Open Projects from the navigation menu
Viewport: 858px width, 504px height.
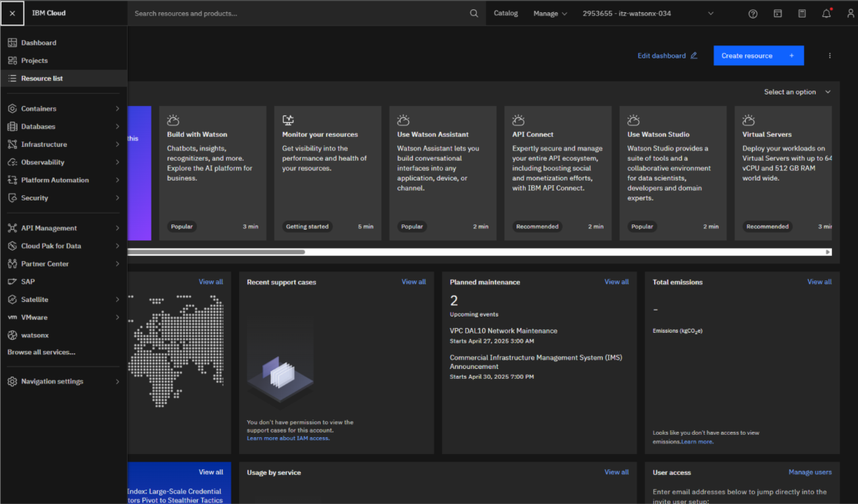click(x=64, y=61)
